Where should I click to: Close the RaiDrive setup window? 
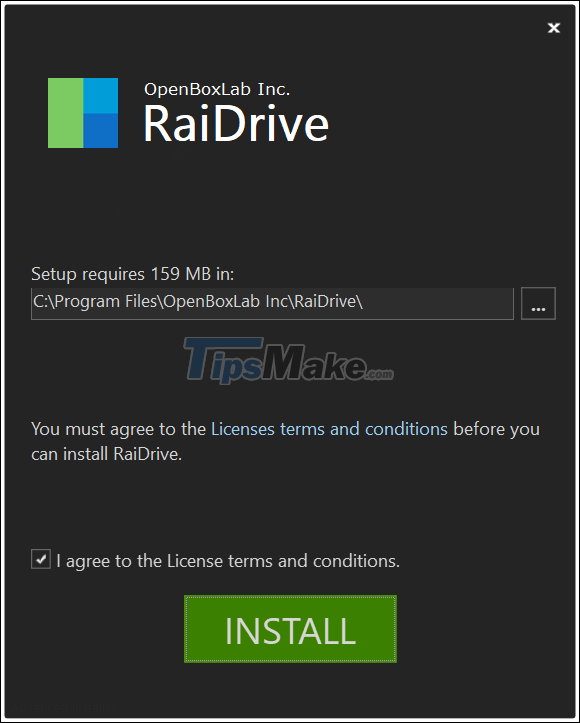554,28
